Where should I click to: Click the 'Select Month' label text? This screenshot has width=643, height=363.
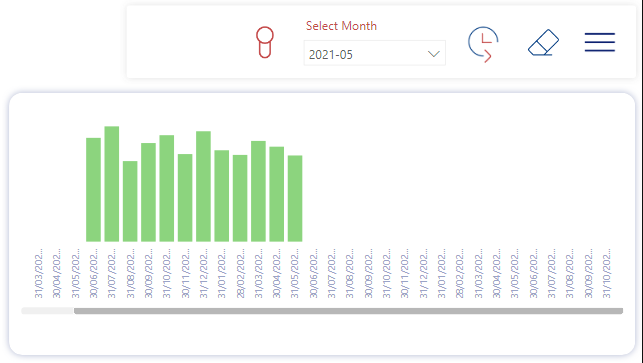[x=341, y=26]
